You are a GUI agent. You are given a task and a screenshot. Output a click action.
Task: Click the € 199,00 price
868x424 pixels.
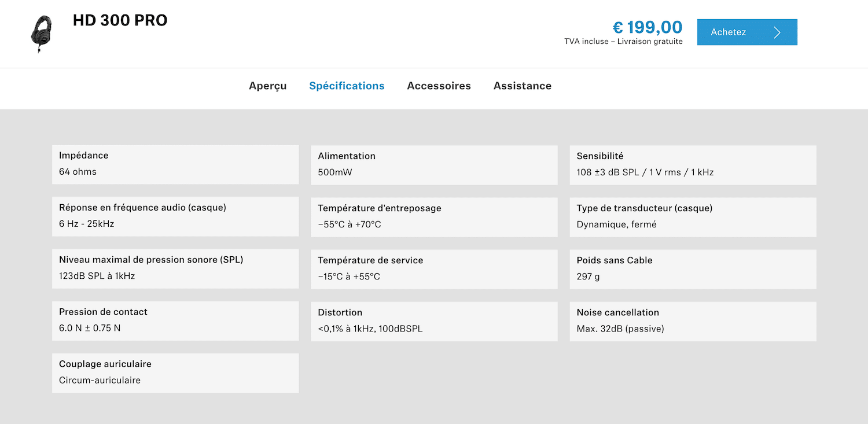(x=648, y=27)
